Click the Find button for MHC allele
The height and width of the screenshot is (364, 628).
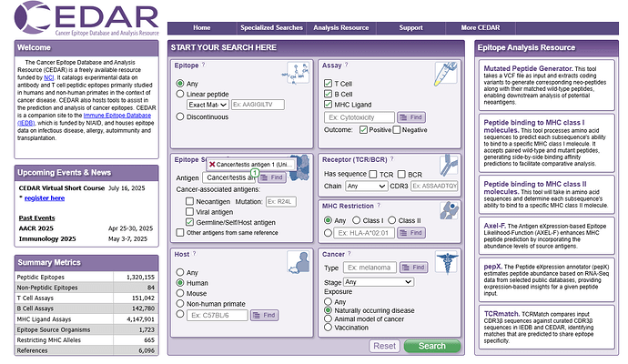point(411,233)
